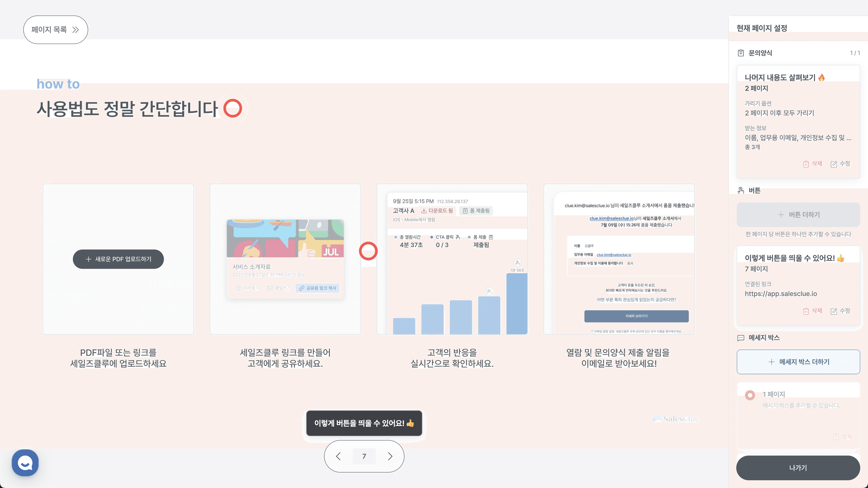Click the 이렇게 버튼을 띄울 수 있어요 floating button

click(x=364, y=423)
